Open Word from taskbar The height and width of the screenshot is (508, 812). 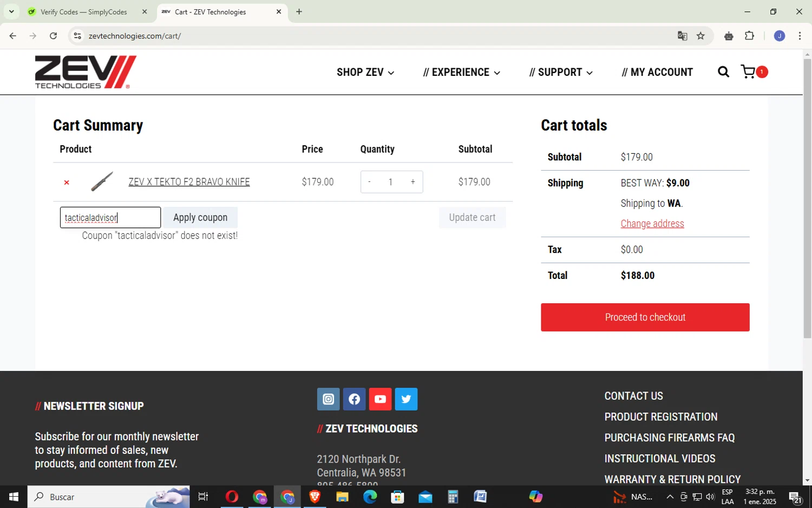click(x=480, y=497)
